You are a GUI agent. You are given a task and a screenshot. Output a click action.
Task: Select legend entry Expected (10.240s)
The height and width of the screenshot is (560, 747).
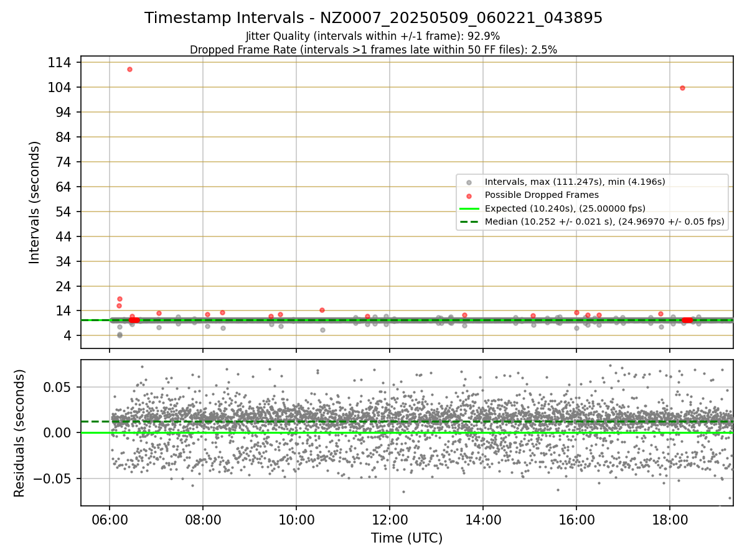tap(553, 208)
